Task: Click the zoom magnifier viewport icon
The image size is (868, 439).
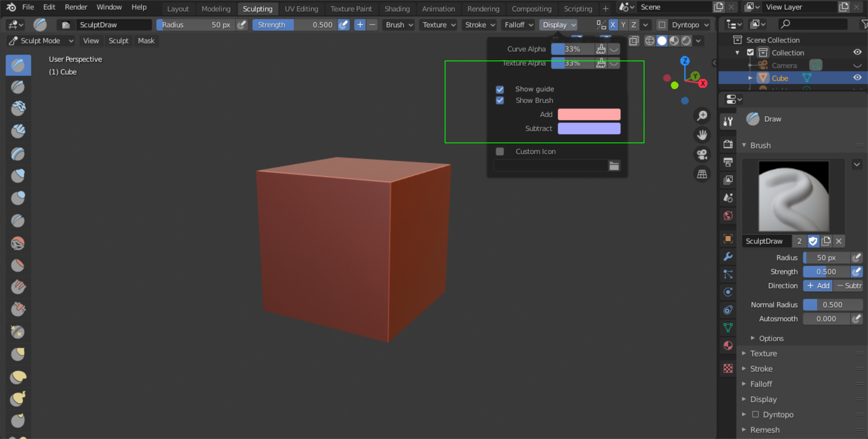Action: click(702, 116)
